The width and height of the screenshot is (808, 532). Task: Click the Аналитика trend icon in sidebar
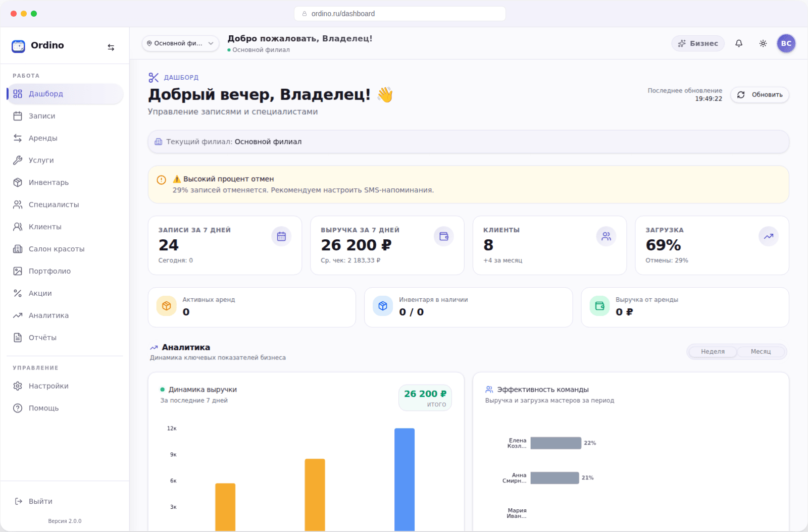click(x=18, y=316)
